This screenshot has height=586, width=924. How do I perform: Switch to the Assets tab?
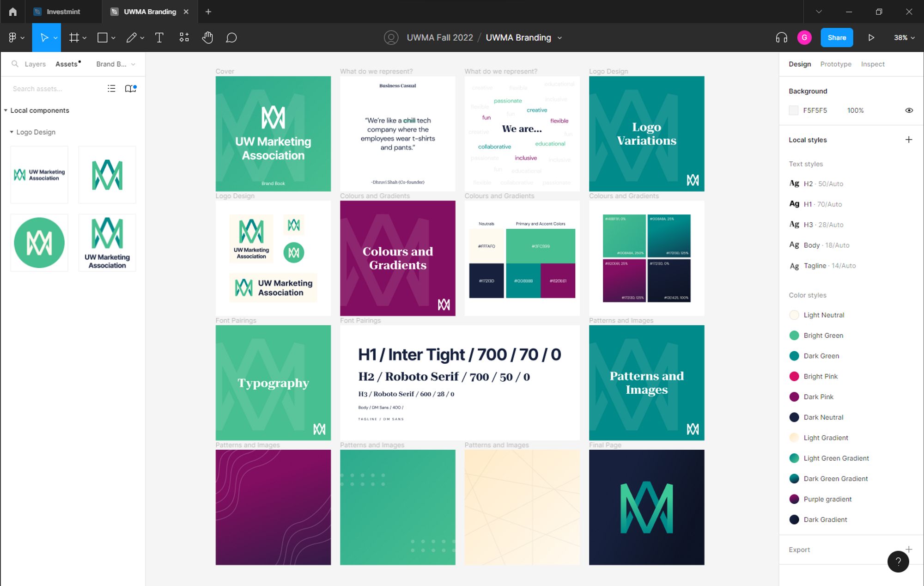coord(67,64)
